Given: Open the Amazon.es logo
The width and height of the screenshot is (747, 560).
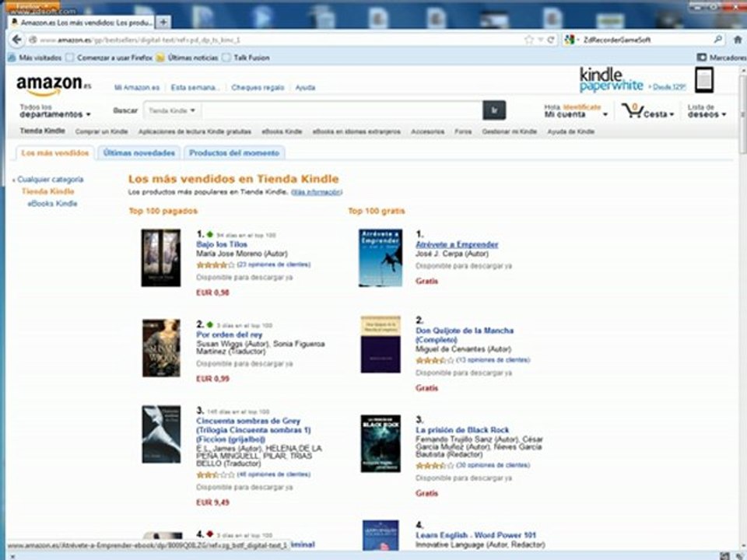Looking at the screenshot, I should tap(54, 85).
